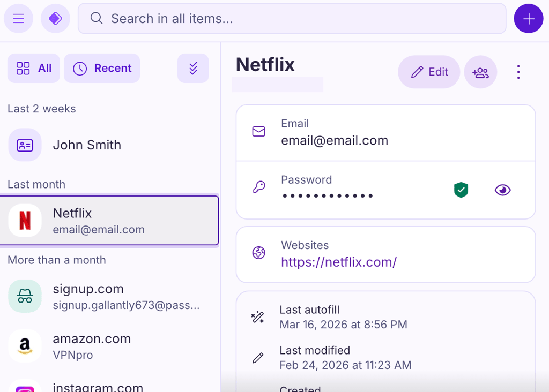Focus the Search in all items field
The image size is (549, 392).
(x=292, y=19)
